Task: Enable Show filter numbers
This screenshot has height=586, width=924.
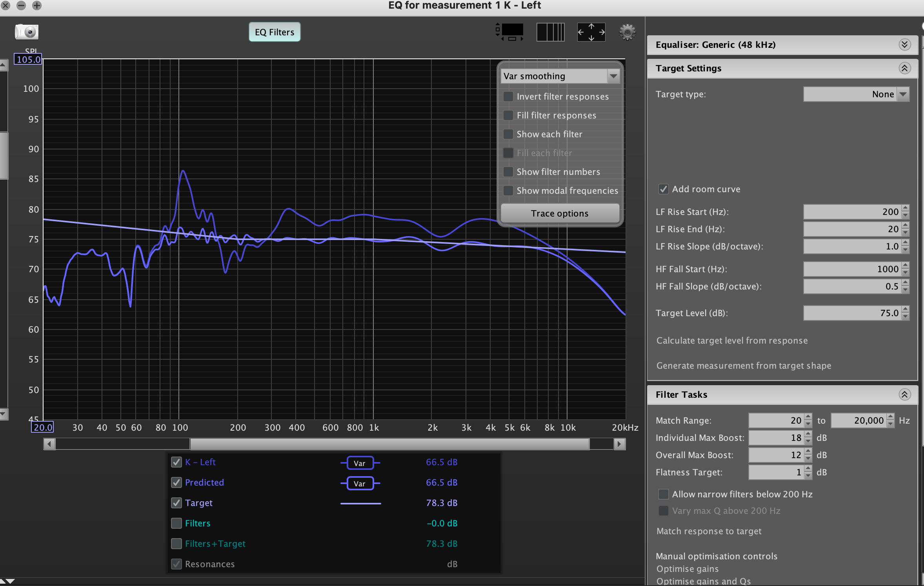Action: pyautogui.click(x=508, y=172)
